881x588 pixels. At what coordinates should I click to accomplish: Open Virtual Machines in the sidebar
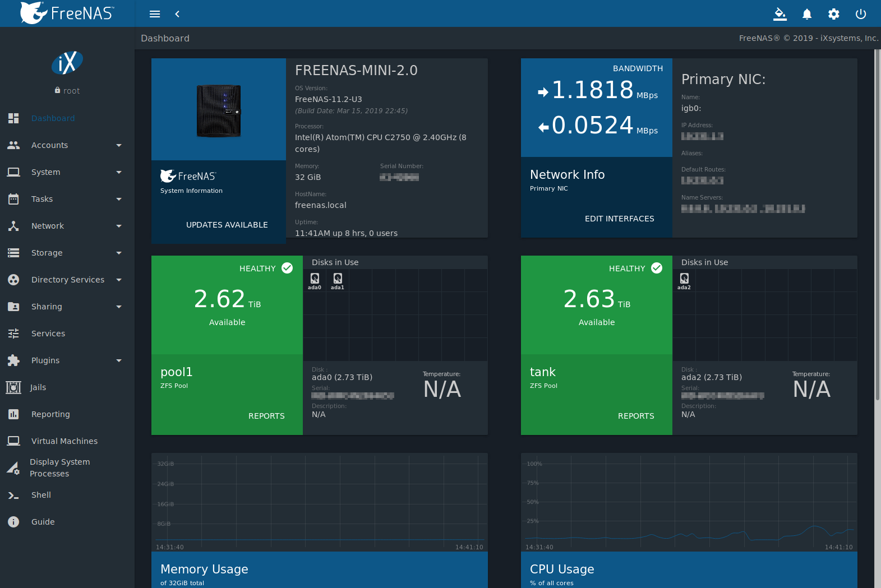point(67,441)
